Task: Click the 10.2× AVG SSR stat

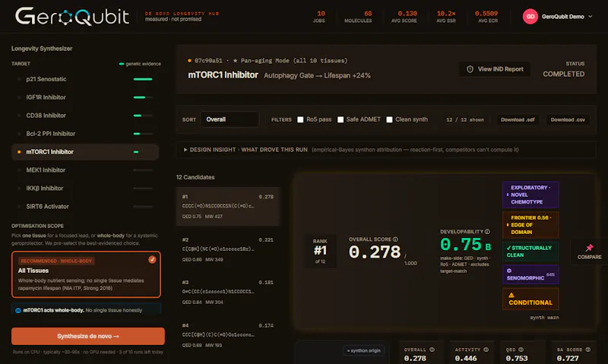Action: click(x=446, y=17)
